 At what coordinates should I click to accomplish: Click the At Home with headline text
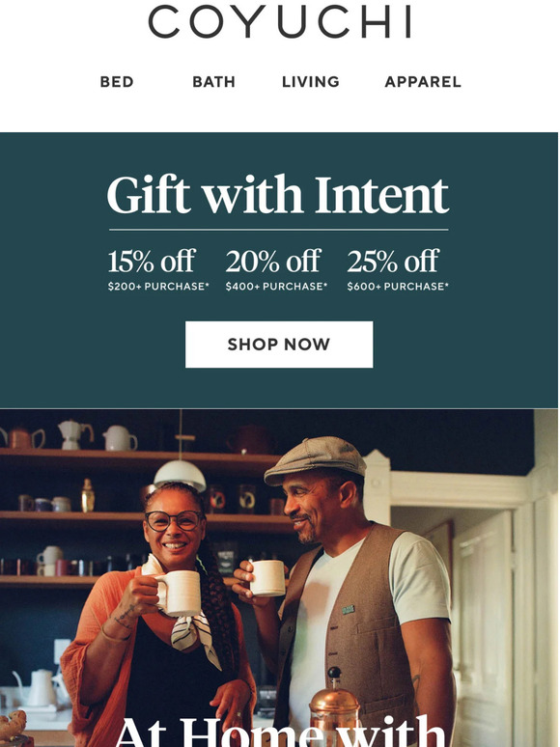click(280, 733)
